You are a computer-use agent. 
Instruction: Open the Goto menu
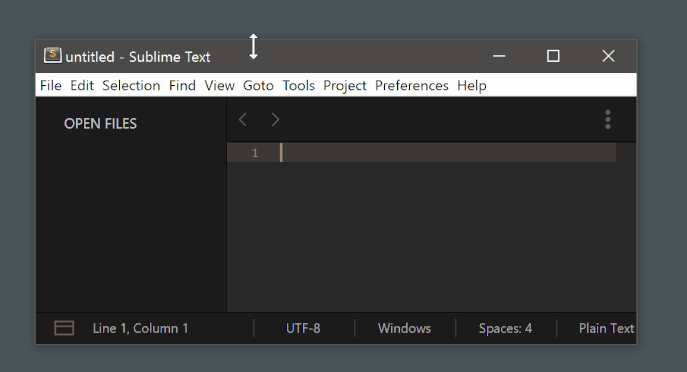point(259,85)
